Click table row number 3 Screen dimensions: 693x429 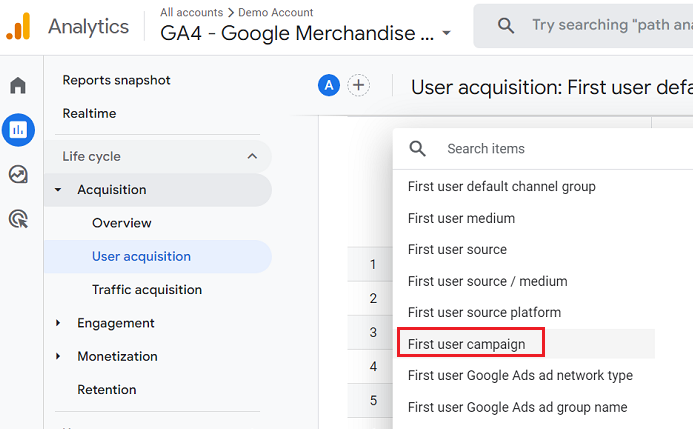pos(373,332)
